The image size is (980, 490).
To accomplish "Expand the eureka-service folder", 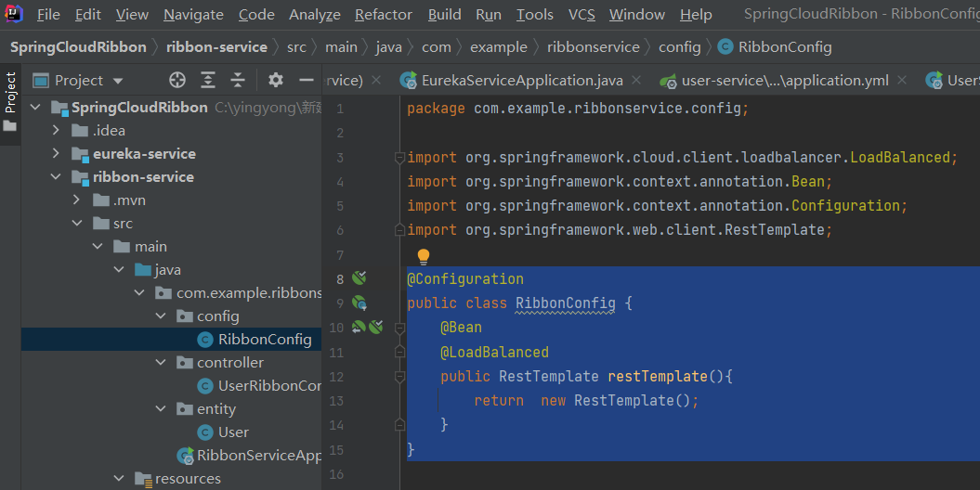I will click(57, 154).
